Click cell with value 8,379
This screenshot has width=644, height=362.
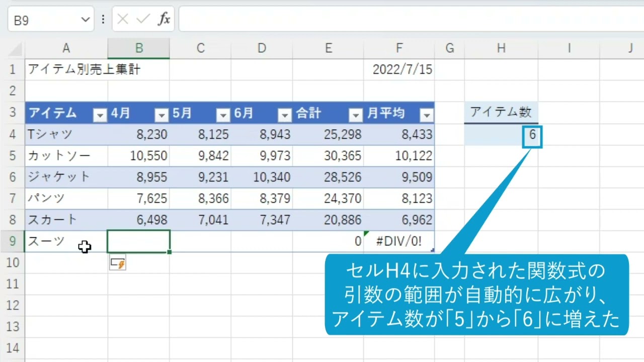coord(262,198)
